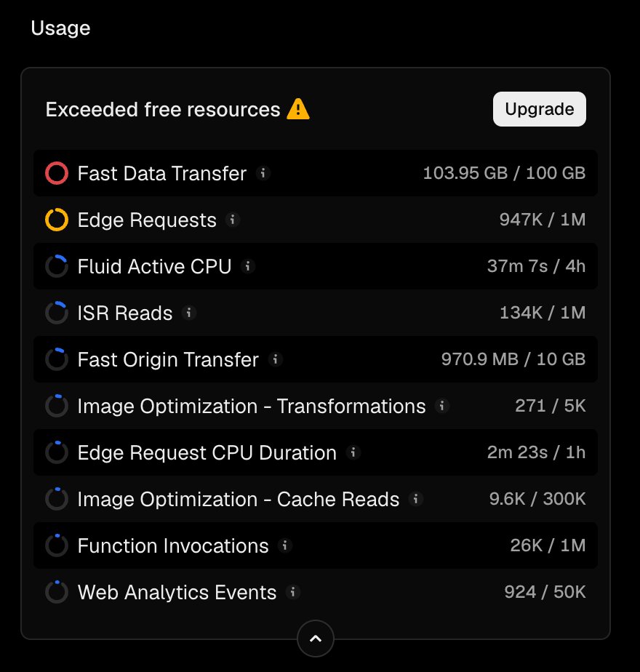
Task: Click info icon beside Fluid Active CPU
Action: click(248, 266)
